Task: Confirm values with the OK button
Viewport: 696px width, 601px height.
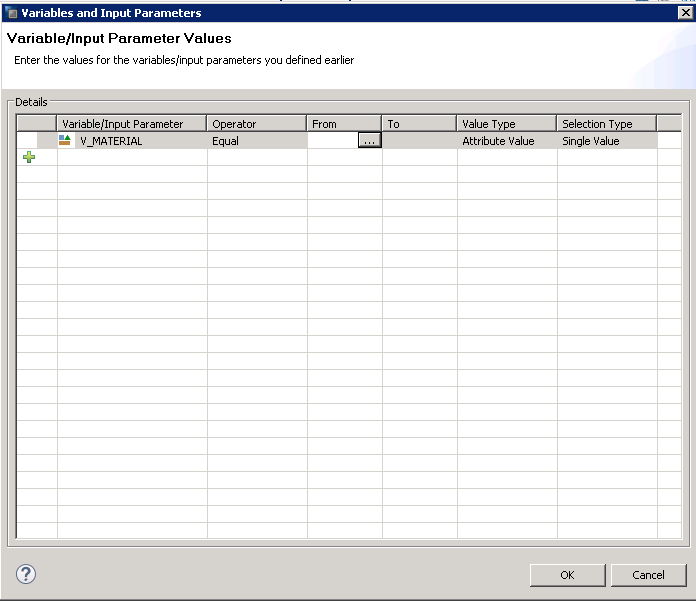Action: tap(567, 575)
